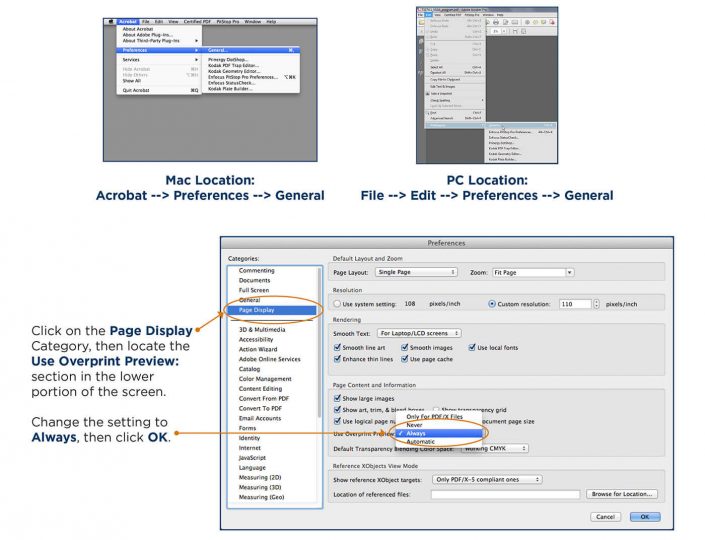Open Edit menu in PC Acrobat window

pos(429,15)
